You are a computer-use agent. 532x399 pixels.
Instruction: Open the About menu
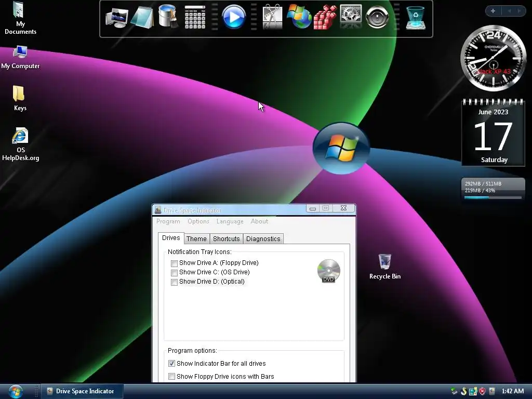260,221
